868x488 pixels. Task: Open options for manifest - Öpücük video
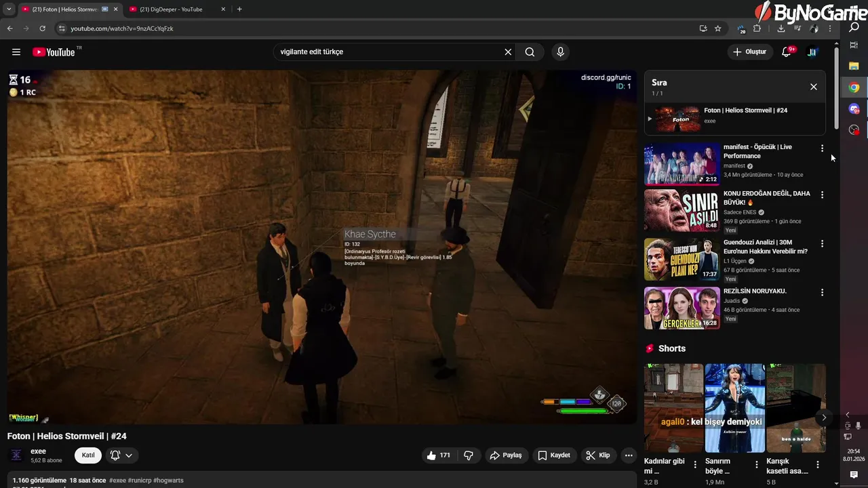(x=822, y=148)
